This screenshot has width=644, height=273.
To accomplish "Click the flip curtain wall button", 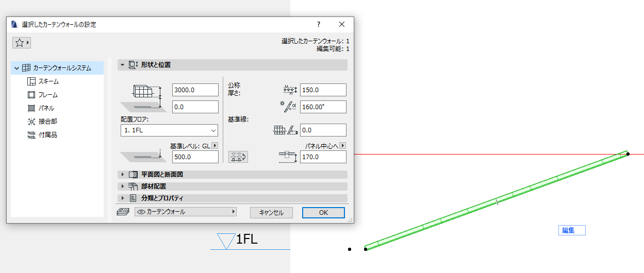I will (239, 157).
